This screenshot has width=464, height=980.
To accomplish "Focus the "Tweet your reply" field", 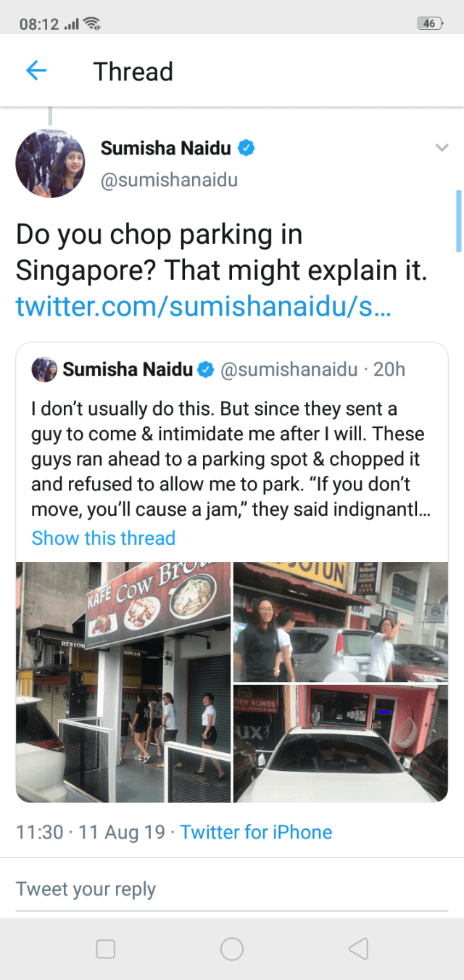I will pyautogui.click(x=232, y=889).
